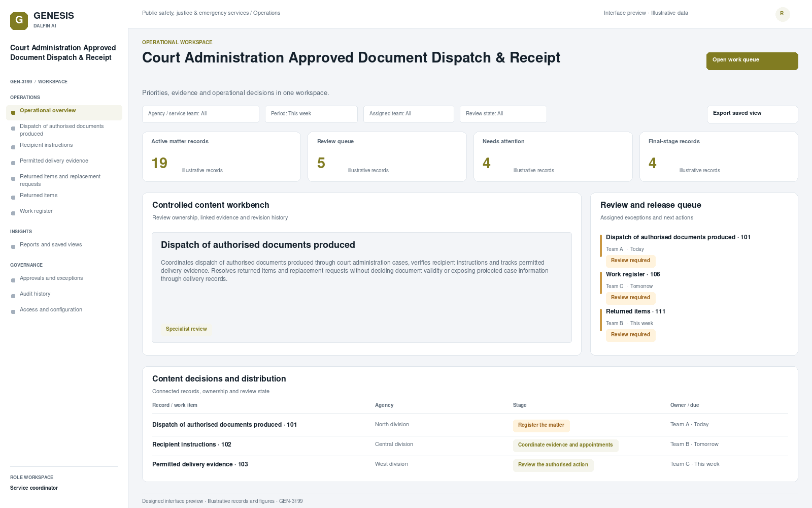Open the Operational overview sidebar item
This screenshot has height=508, width=812.
64,113
